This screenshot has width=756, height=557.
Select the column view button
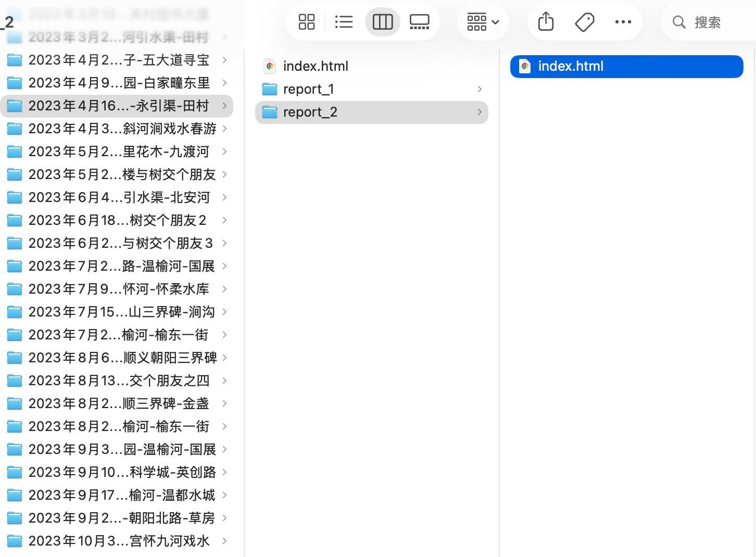tap(382, 22)
